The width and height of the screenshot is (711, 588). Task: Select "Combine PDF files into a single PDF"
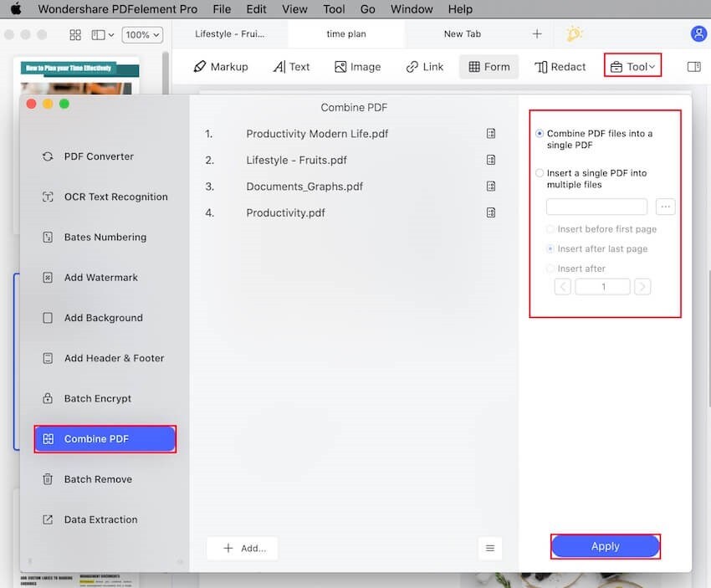click(540, 133)
